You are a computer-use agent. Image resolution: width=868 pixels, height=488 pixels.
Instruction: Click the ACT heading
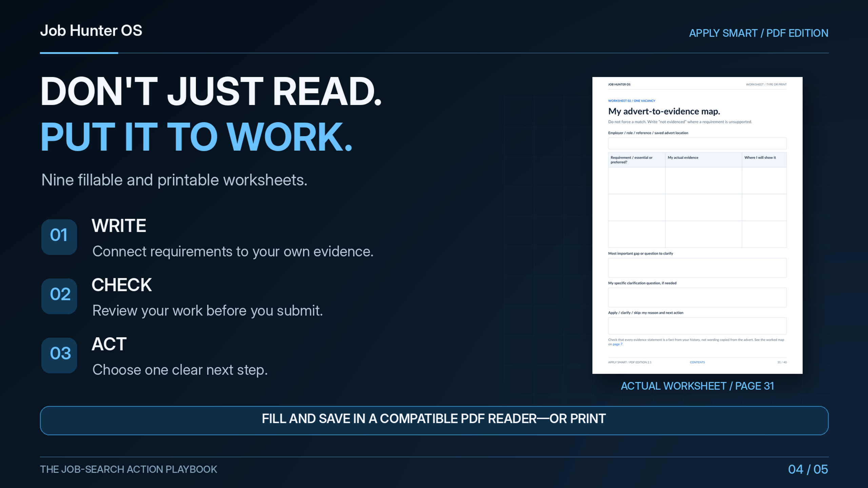point(109,344)
